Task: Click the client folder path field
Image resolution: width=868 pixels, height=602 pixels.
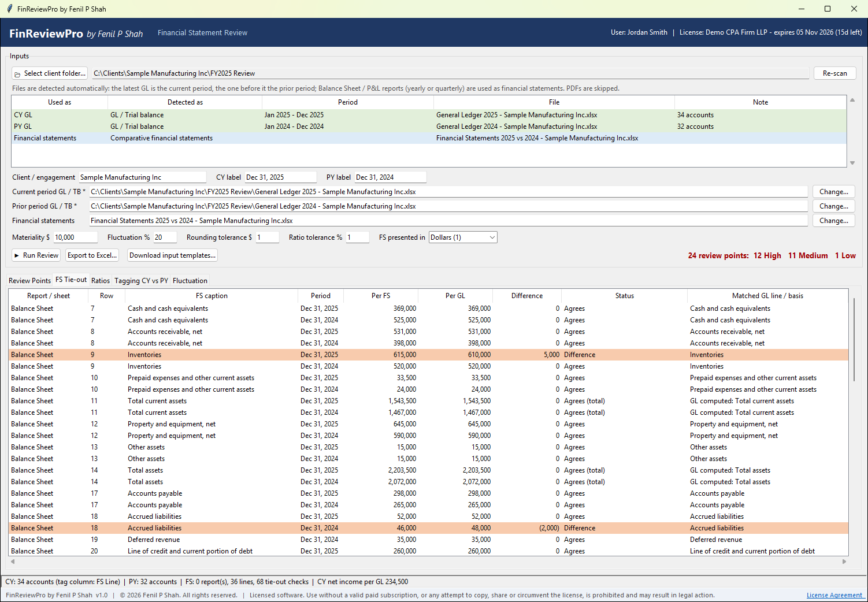Action: tap(450, 73)
